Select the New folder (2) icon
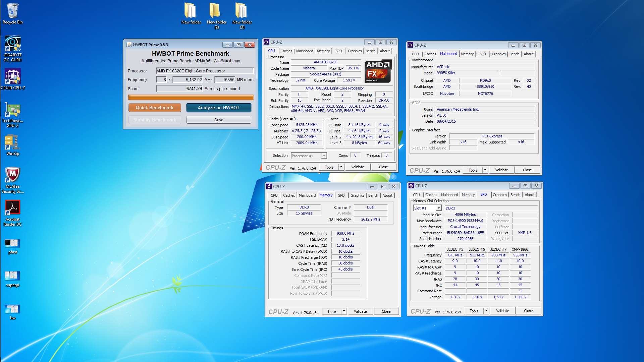The height and width of the screenshot is (362, 644). pos(217,16)
